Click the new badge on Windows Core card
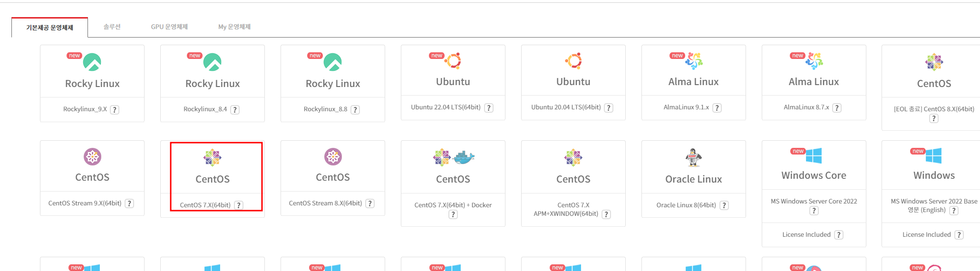This screenshot has height=271, width=980. point(798,151)
